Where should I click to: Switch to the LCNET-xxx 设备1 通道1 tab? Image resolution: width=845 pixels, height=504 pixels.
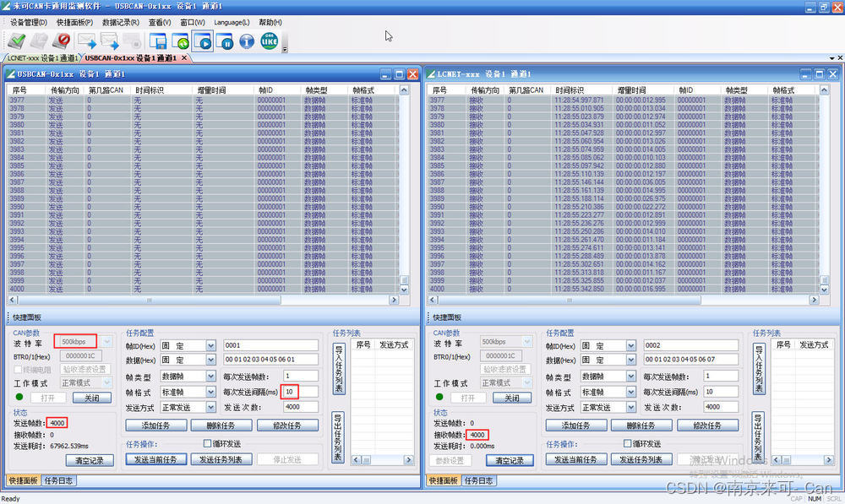pyautogui.click(x=42, y=57)
